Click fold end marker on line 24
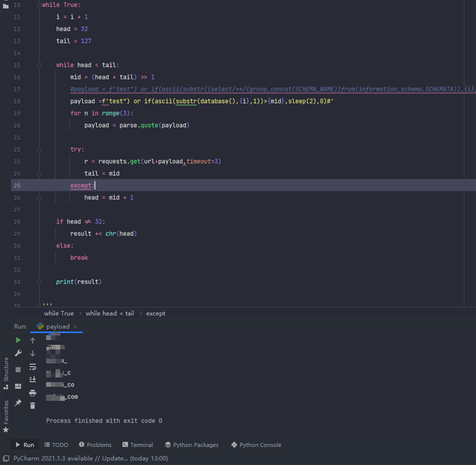The width and height of the screenshot is (476, 465). pyautogui.click(x=39, y=173)
